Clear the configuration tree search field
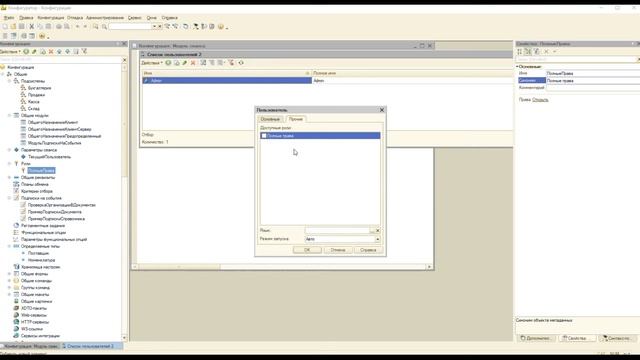Image resolution: width=640 pixels, height=360 pixels. coord(124,60)
